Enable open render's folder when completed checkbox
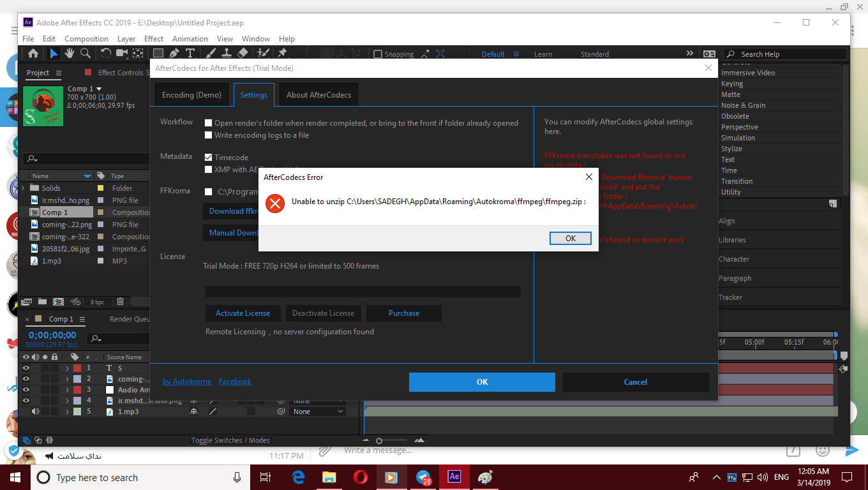 [209, 123]
